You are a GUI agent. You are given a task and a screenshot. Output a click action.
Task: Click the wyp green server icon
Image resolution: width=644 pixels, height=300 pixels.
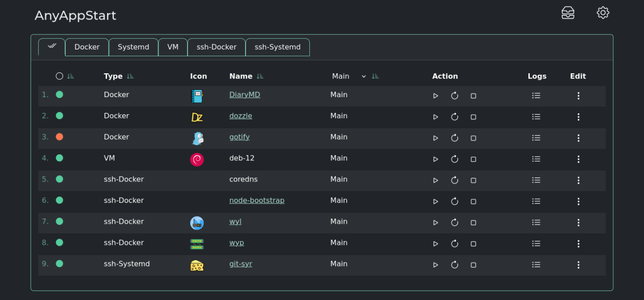[197, 244]
